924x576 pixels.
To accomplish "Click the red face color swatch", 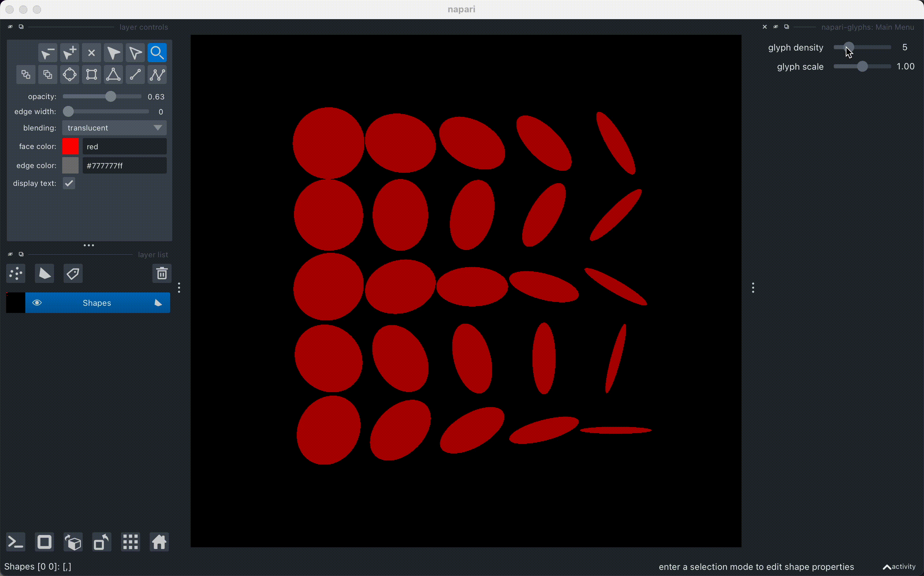I will point(70,147).
